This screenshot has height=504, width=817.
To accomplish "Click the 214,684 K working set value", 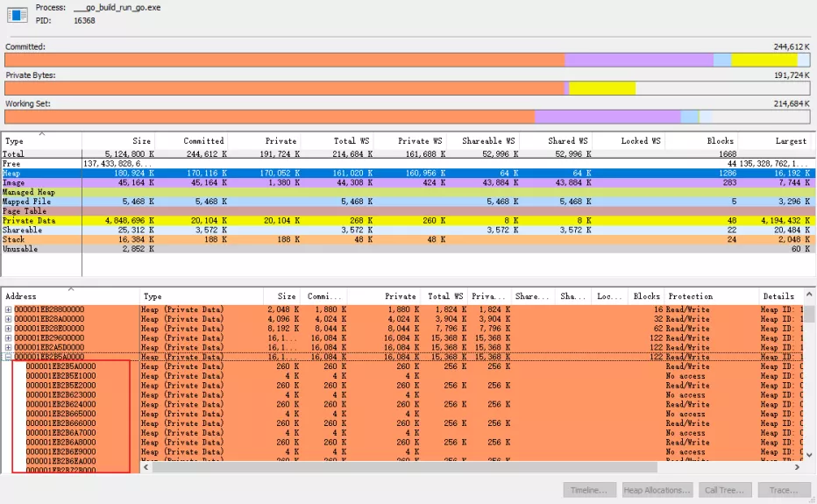I will (x=792, y=103).
